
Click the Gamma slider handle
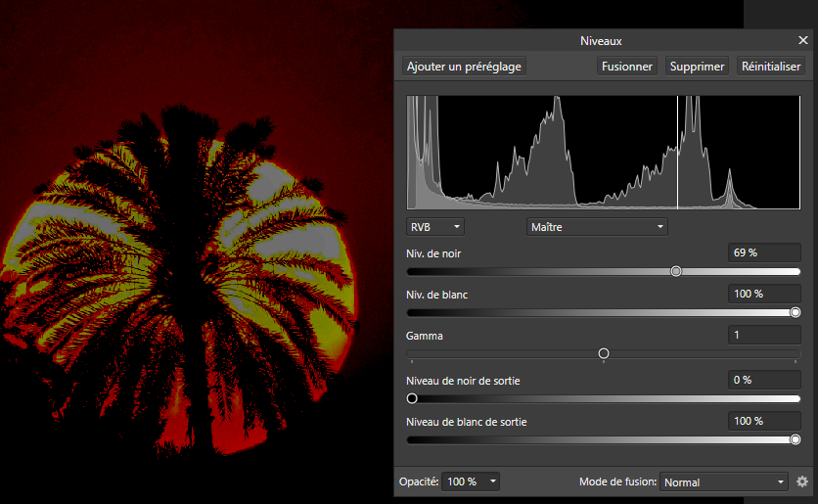pos(604,353)
